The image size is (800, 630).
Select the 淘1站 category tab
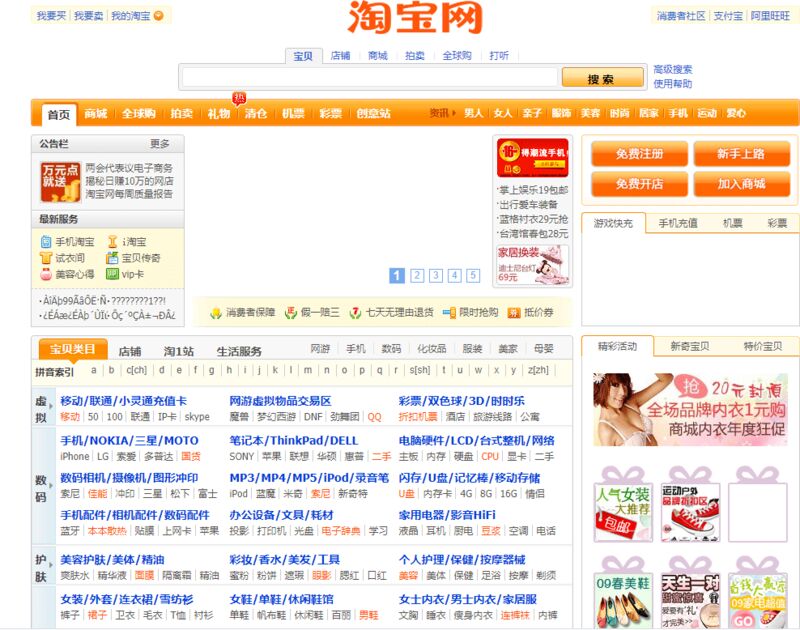coord(179,351)
